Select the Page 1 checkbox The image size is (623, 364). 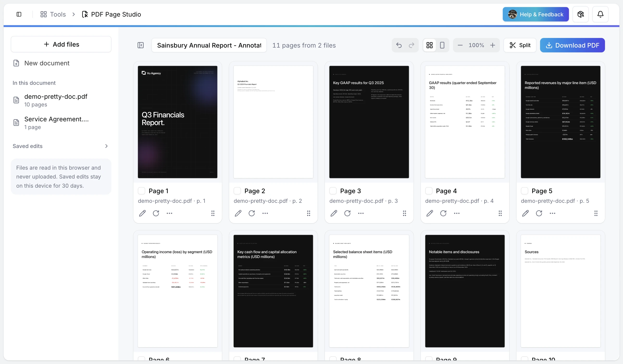pos(141,191)
